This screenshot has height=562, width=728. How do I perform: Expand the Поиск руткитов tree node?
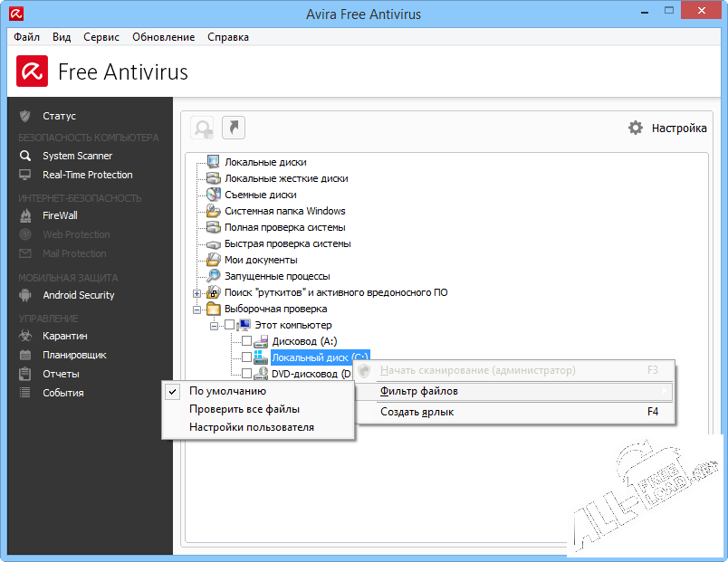click(x=197, y=293)
